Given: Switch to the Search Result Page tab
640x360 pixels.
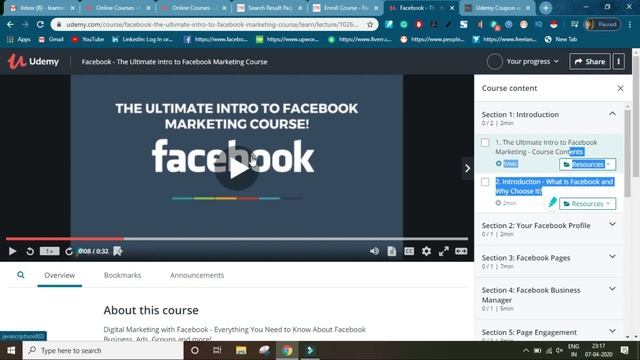Looking at the screenshot, I should [269, 8].
